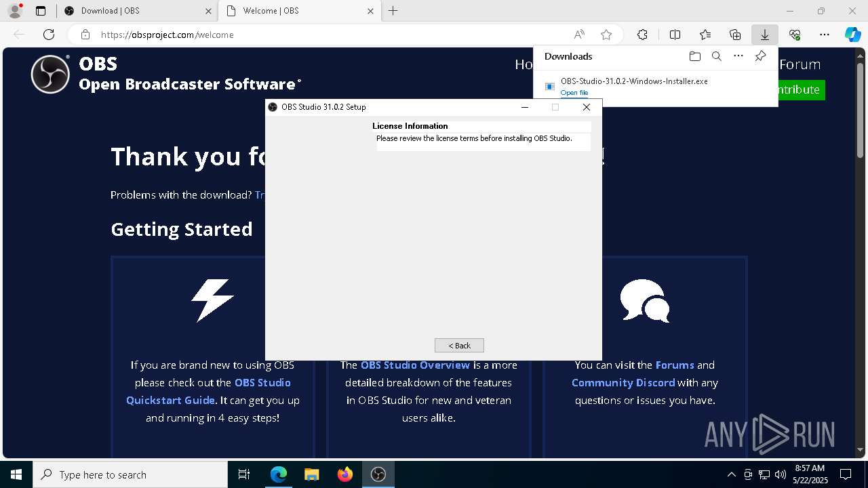The image size is (868, 488).
Task: Open Task View on the taskbar
Action: click(244, 474)
